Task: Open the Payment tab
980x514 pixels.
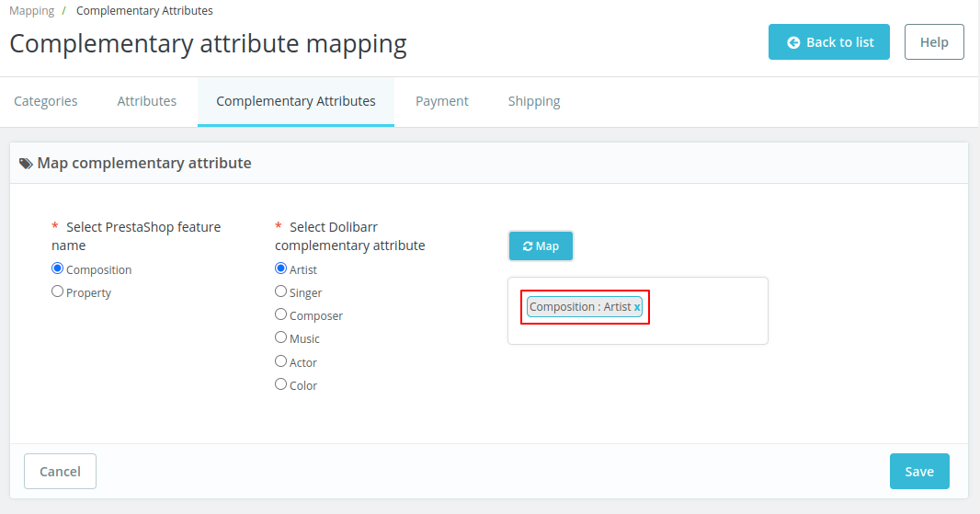Action: point(442,101)
